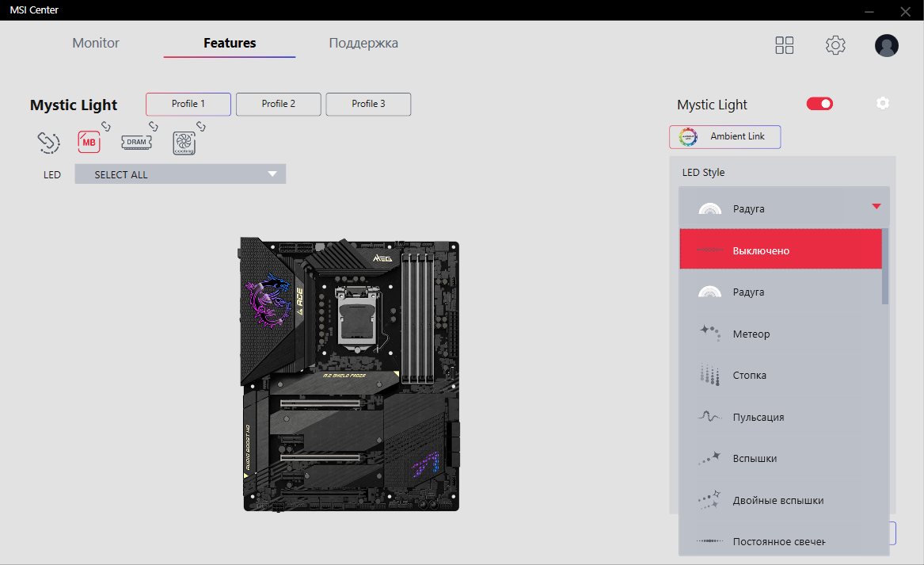Open Mystic Light panel settings gear
This screenshot has width=924, height=565.
(x=882, y=103)
